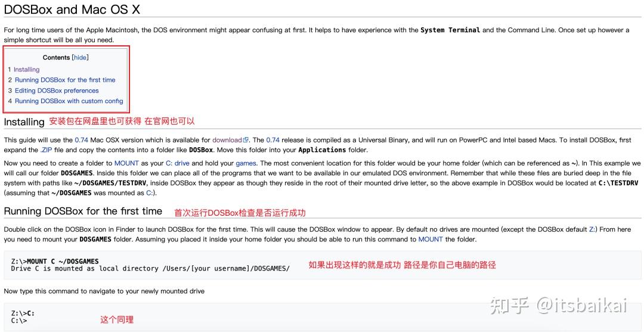Click the MOUNT C ~/DOSGAMES command code block

tap(322, 265)
